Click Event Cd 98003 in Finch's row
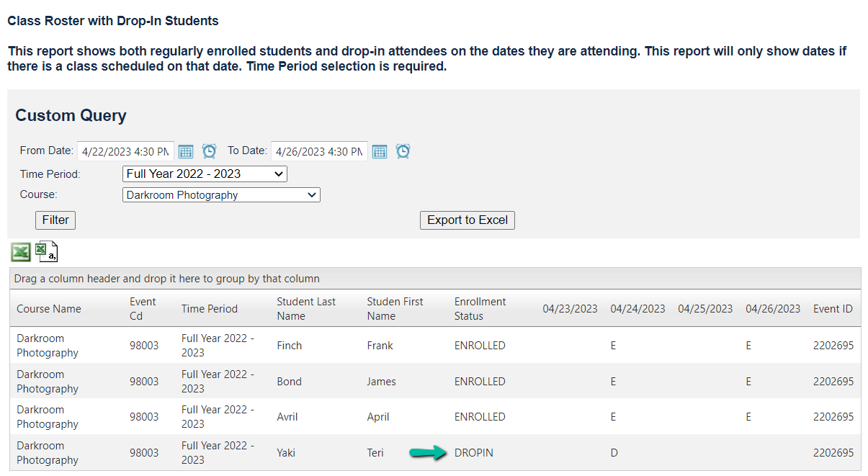 pyautogui.click(x=144, y=345)
